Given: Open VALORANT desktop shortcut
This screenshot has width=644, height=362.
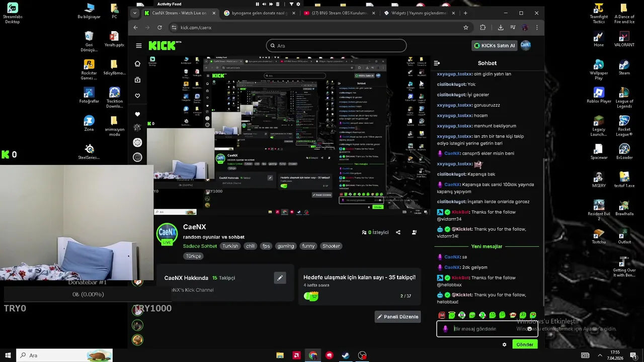Looking at the screenshot, I should click(624, 39).
